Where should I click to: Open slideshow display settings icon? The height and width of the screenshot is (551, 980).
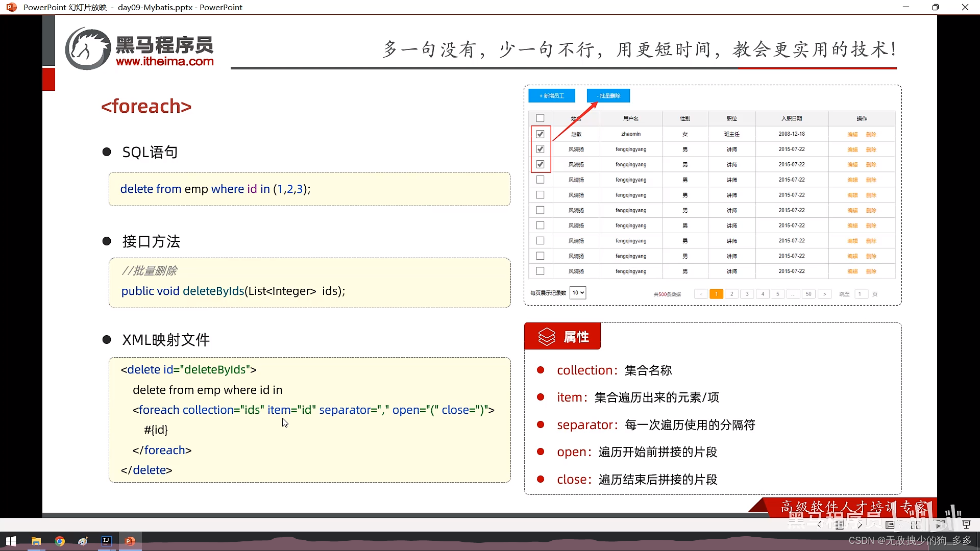pos(966,524)
